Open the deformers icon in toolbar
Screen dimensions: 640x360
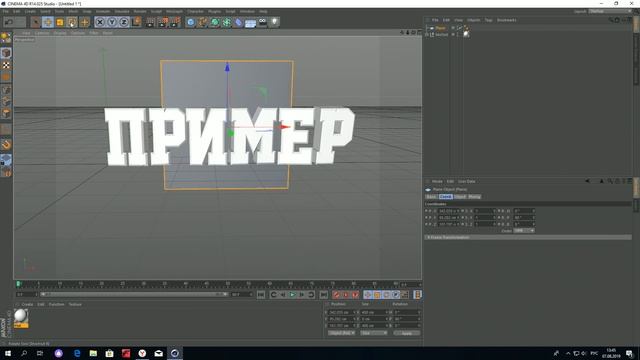tap(239, 22)
